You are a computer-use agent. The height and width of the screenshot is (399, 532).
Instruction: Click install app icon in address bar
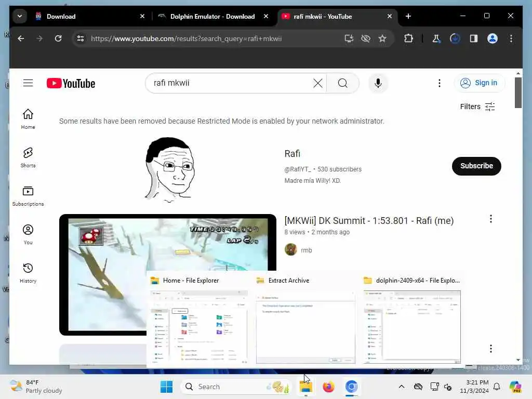click(349, 38)
